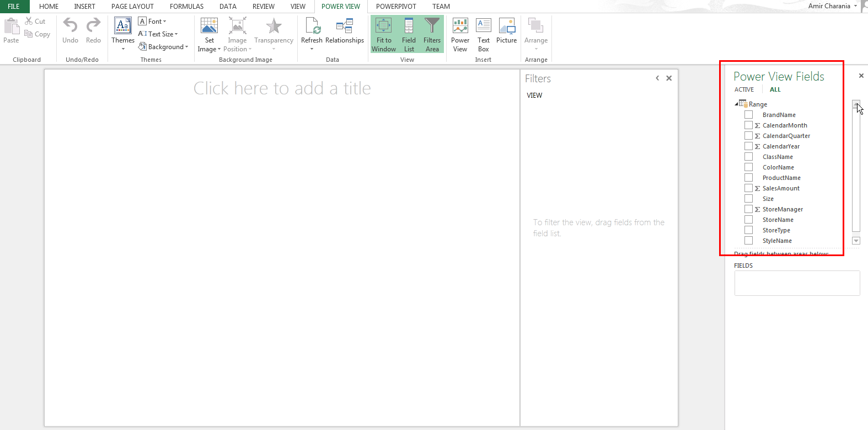Open the Font dropdown
Screen dimensions: 868x430
[x=152, y=22]
